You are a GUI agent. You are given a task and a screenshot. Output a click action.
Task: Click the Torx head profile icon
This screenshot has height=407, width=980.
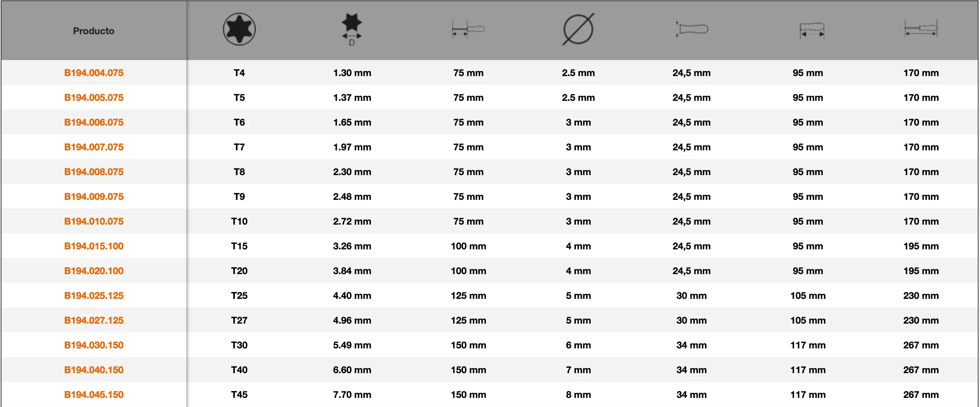coord(239,29)
